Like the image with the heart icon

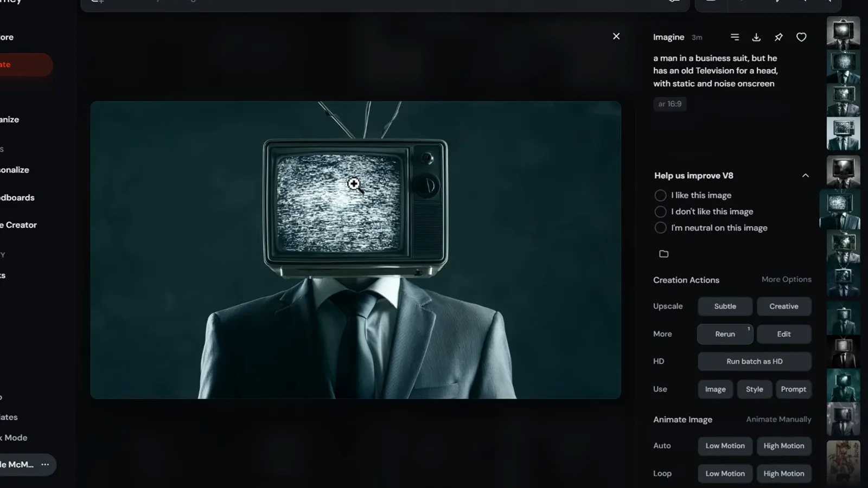(x=801, y=37)
